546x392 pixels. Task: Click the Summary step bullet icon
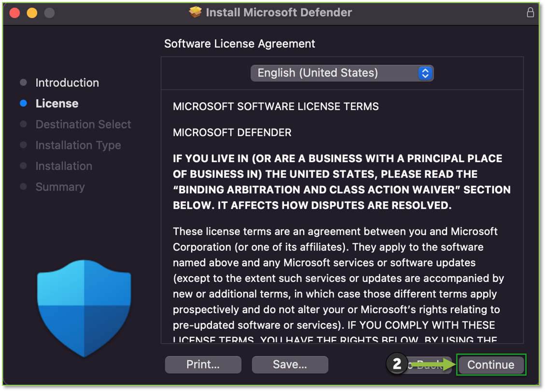pyautogui.click(x=24, y=187)
